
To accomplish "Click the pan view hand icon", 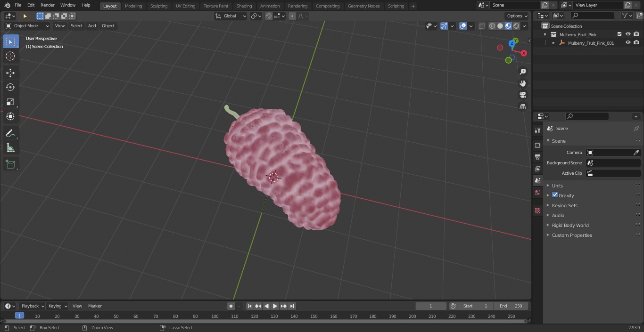I will tap(522, 83).
